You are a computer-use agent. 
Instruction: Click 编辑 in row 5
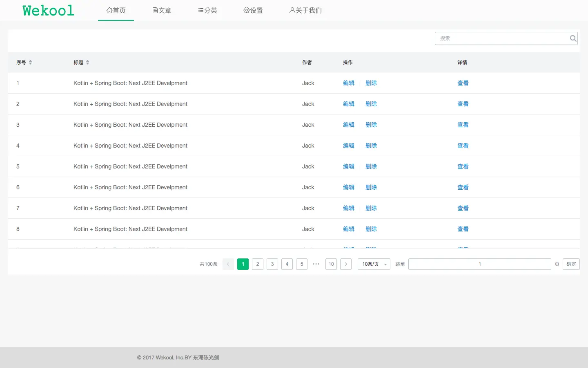click(x=349, y=166)
